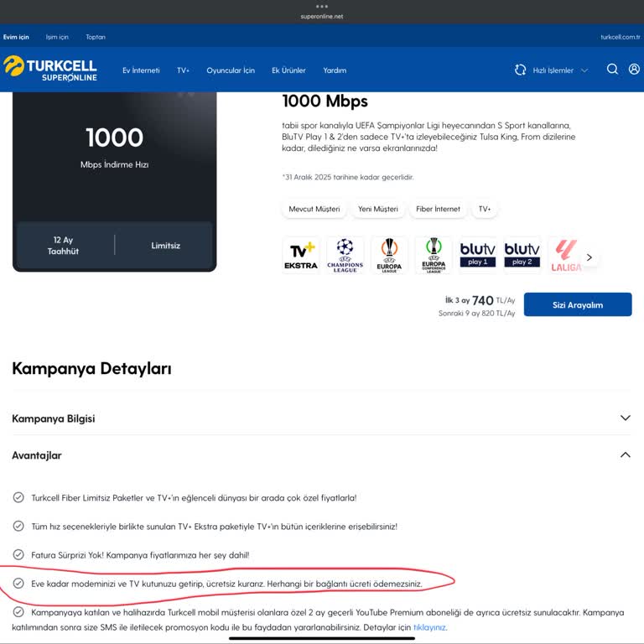Open the search magnifier icon
The image size is (644, 644).
[612, 69]
